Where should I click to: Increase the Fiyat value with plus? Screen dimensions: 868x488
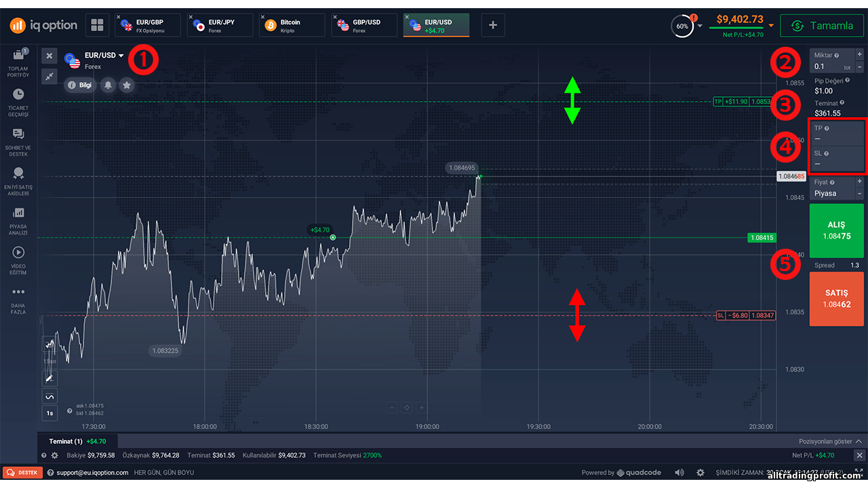click(x=859, y=182)
